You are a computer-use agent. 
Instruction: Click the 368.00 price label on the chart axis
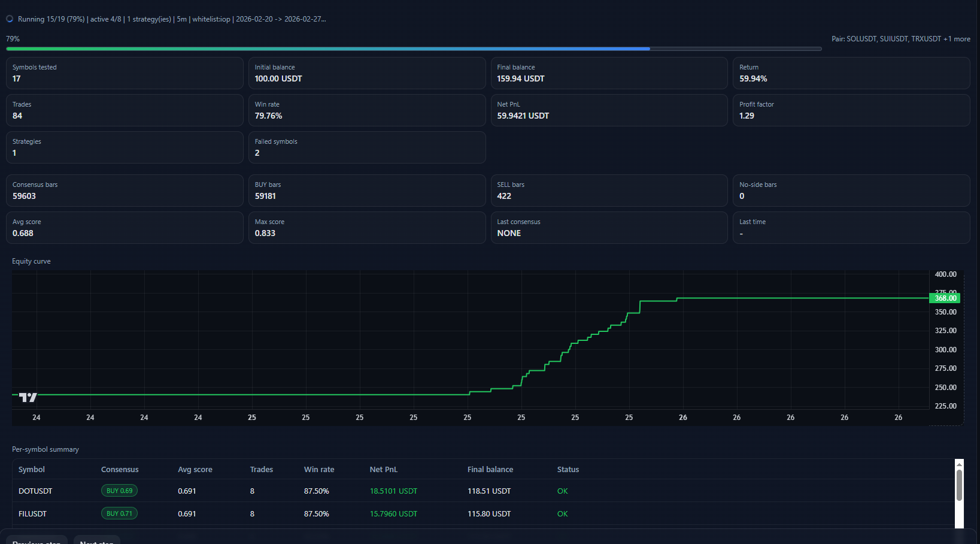point(945,298)
